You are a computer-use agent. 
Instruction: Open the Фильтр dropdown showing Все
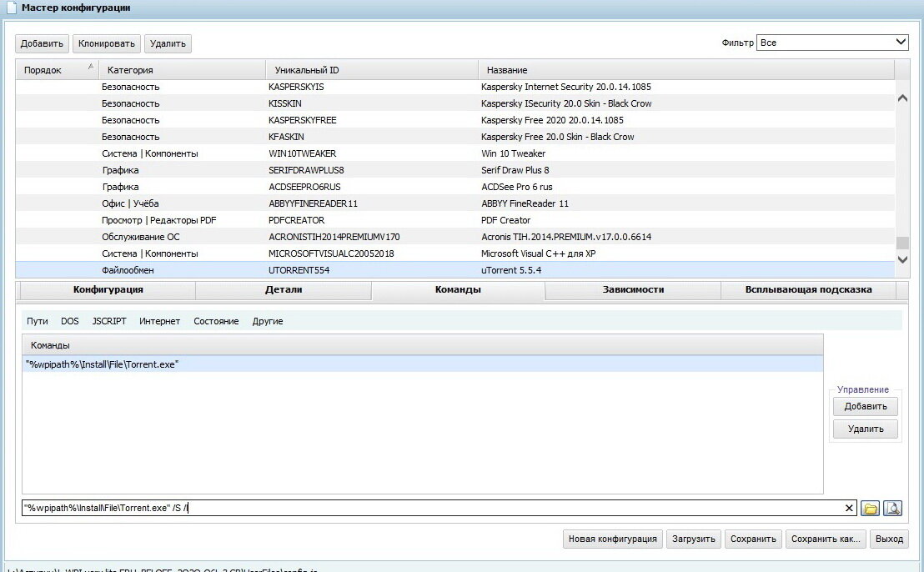(x=832, y=43)
